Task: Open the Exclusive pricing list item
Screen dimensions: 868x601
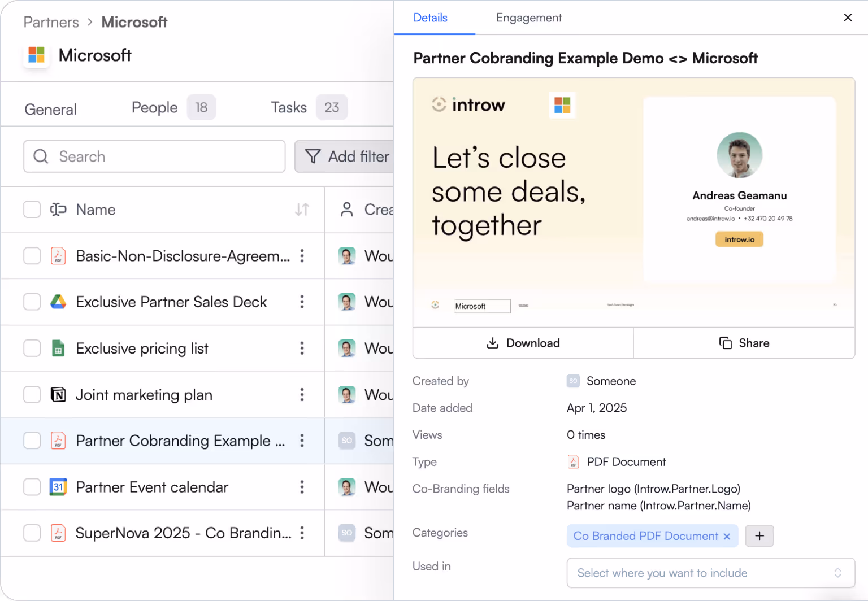Action: [x=142, y=349]
